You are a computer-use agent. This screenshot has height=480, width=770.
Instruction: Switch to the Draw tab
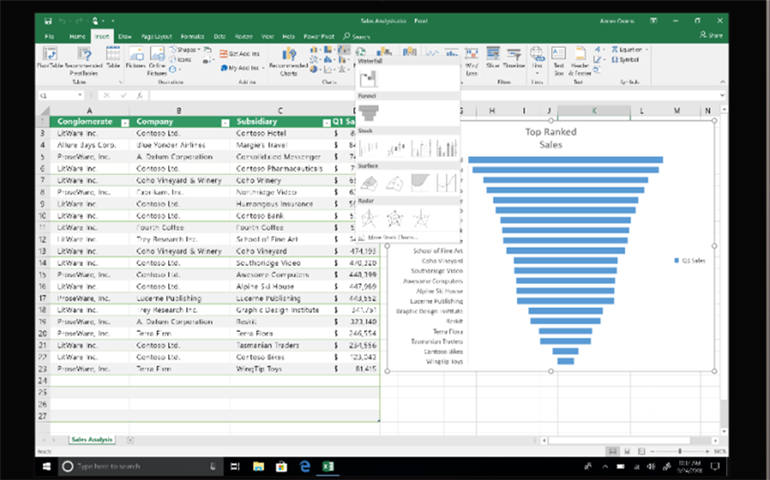click(x=125, y=36)
